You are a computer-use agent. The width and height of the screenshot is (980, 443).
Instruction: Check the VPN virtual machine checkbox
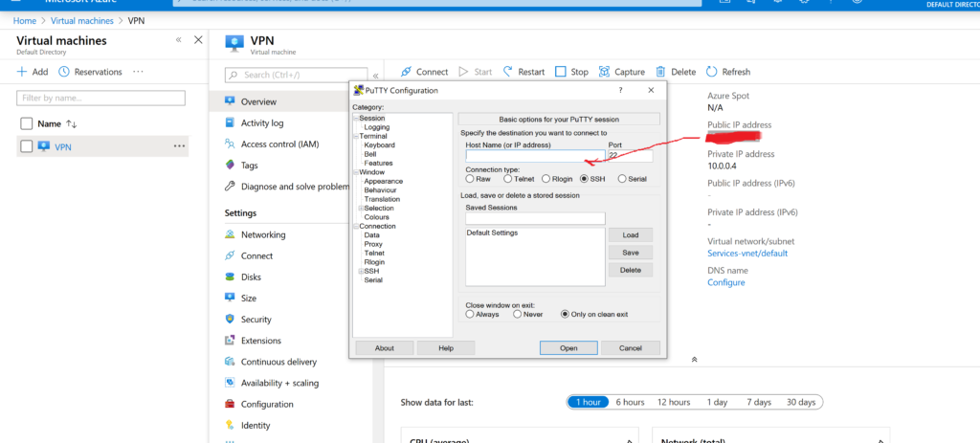(27, 146)
